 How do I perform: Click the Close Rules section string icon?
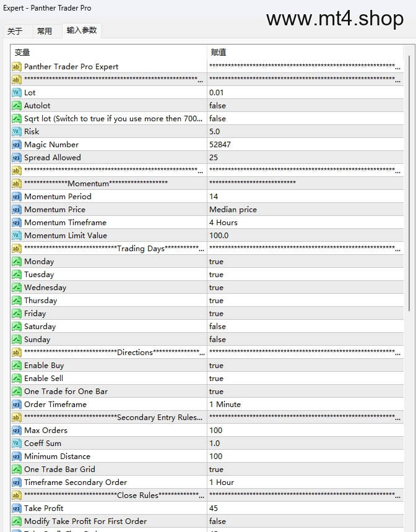coord(16,496)
